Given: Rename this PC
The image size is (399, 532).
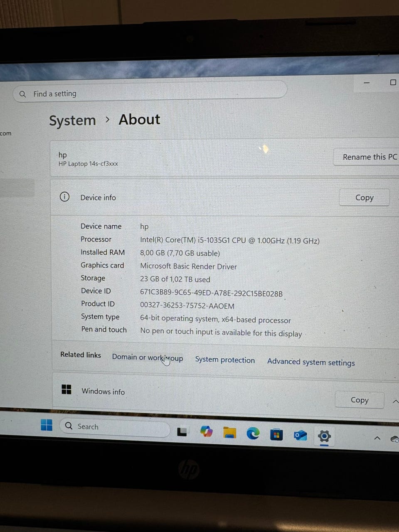Looking at the screenshot, I should click(366, 157).
